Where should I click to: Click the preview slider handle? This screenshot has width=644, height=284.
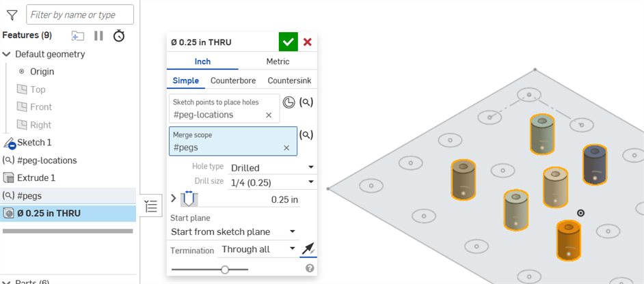tap(225, 269)
